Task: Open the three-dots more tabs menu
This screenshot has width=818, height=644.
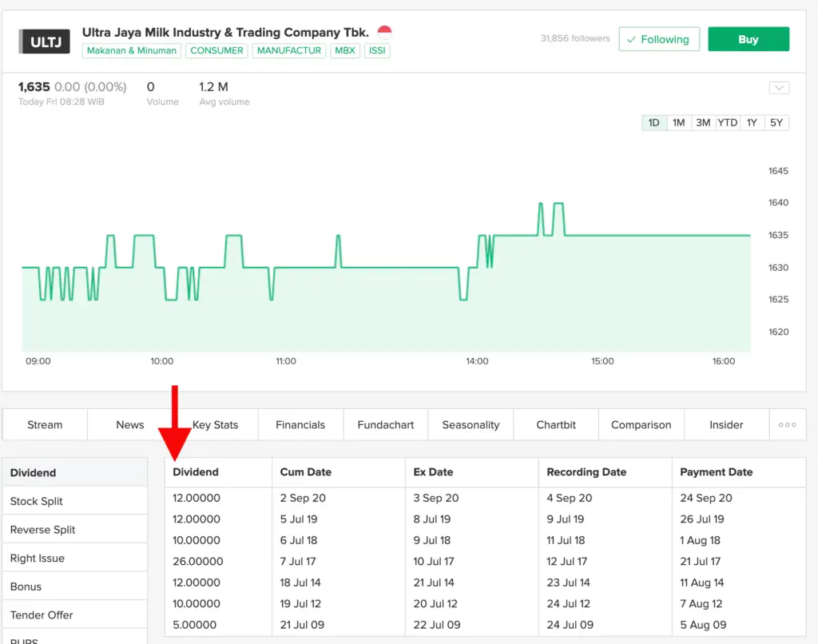Action: point(787,424)
